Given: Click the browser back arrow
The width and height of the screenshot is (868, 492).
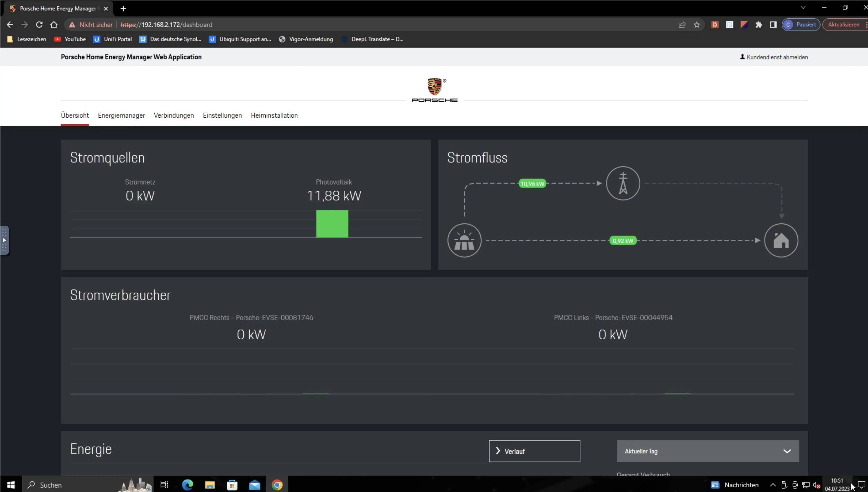Looking at the screenshot, I should pyautogui.click(x=10, y=25).
